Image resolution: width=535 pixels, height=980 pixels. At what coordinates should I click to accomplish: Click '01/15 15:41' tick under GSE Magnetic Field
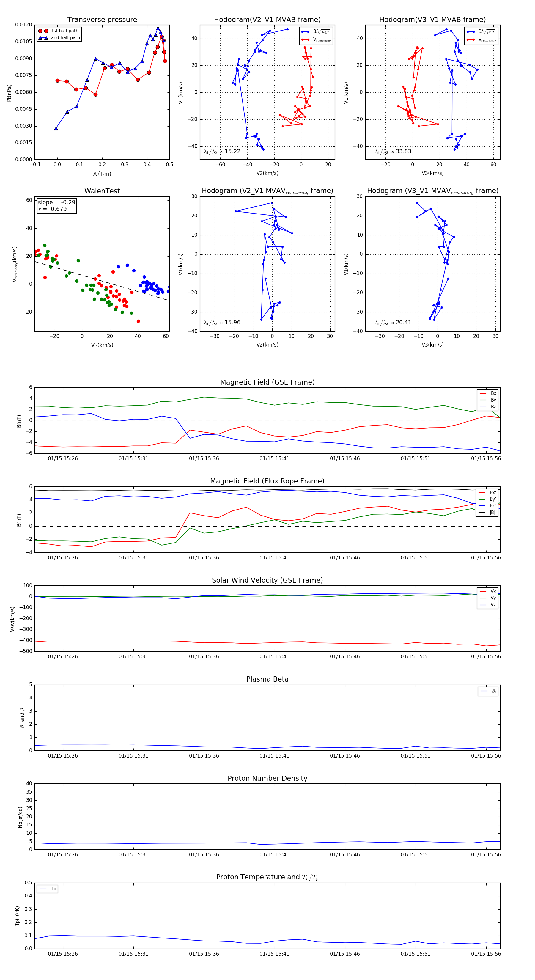(274, 459)
